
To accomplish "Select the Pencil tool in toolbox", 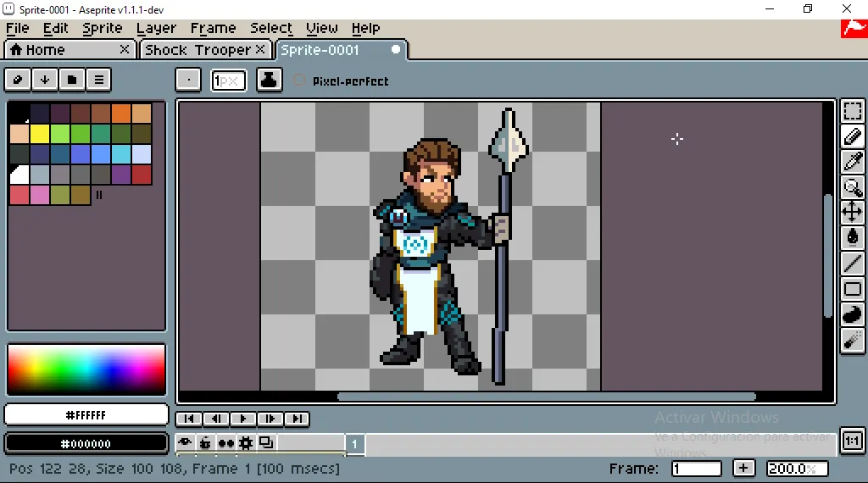I will [x=853, y=136].
